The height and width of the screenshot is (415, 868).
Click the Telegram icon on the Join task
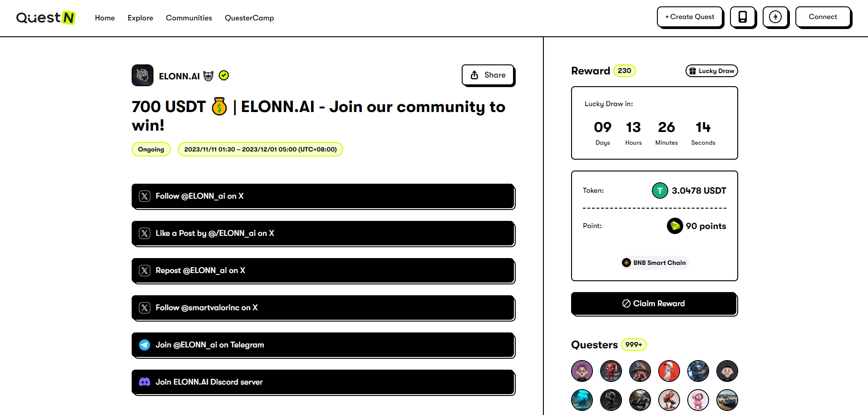tap(144, 345)
